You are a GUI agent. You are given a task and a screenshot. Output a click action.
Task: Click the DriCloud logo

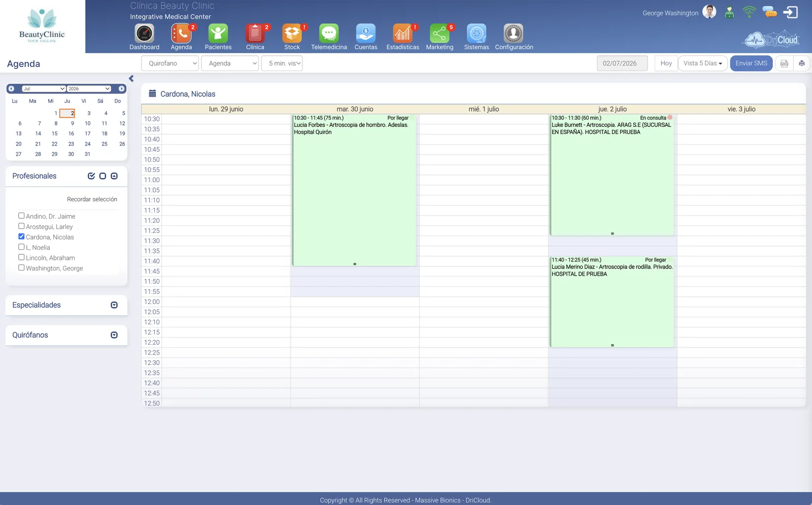pos(771,40)
